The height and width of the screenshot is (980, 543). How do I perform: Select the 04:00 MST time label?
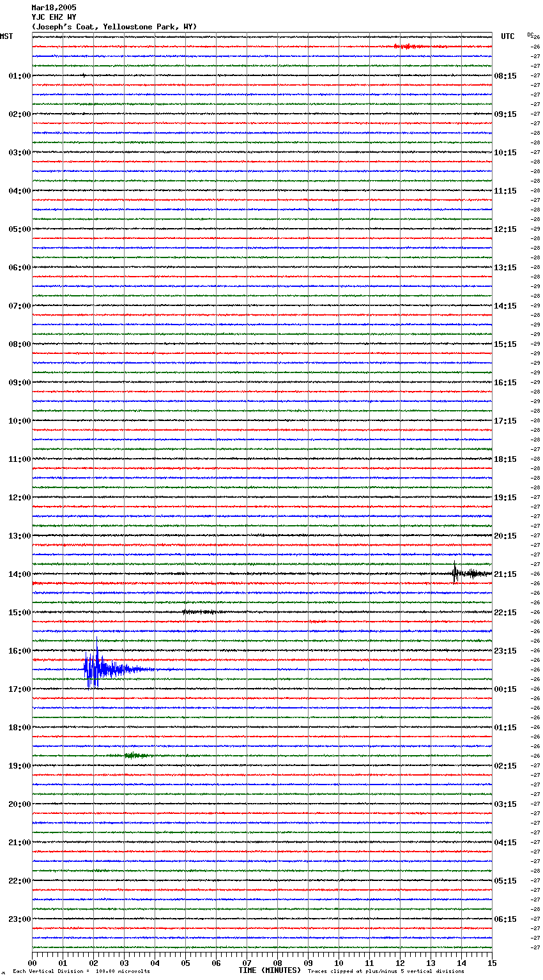coord(20,191)
